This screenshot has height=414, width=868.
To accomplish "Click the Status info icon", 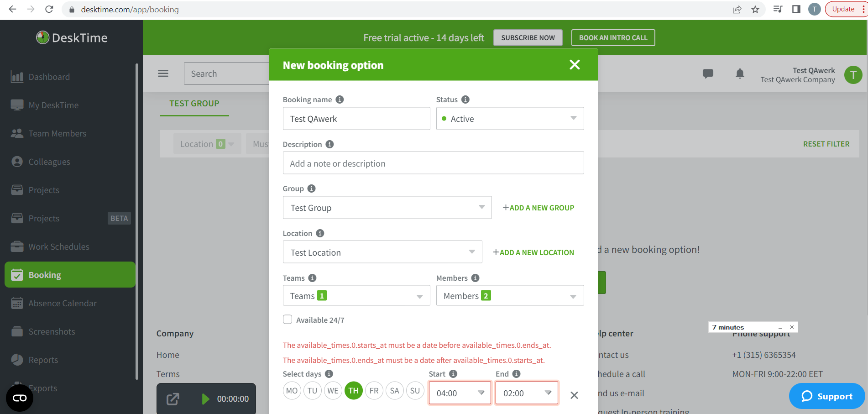I will pos(465,100).
